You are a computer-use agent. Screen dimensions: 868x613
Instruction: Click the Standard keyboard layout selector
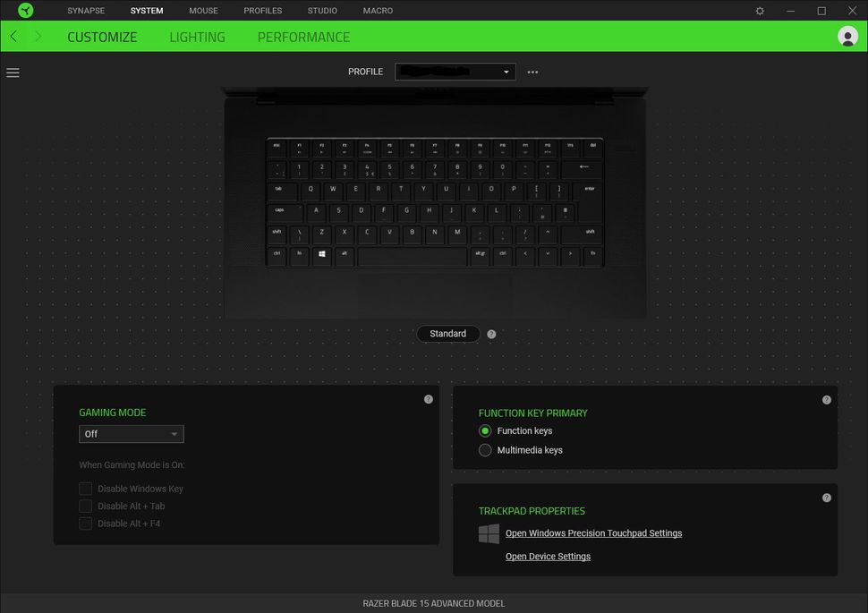(x=447, y=333)
